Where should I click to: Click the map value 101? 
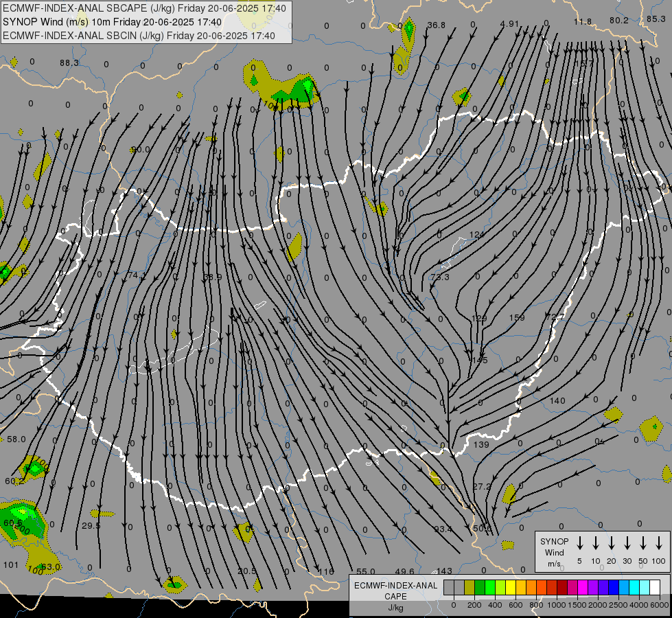point(11,565)
